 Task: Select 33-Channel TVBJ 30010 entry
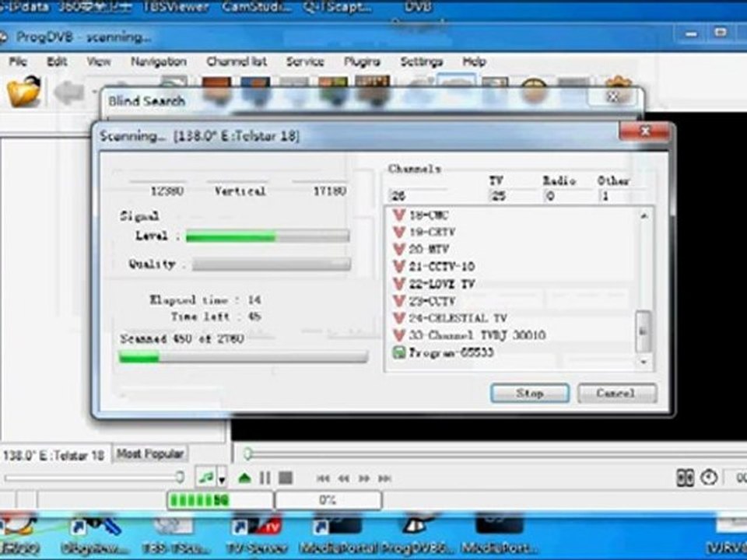point(477,335)
